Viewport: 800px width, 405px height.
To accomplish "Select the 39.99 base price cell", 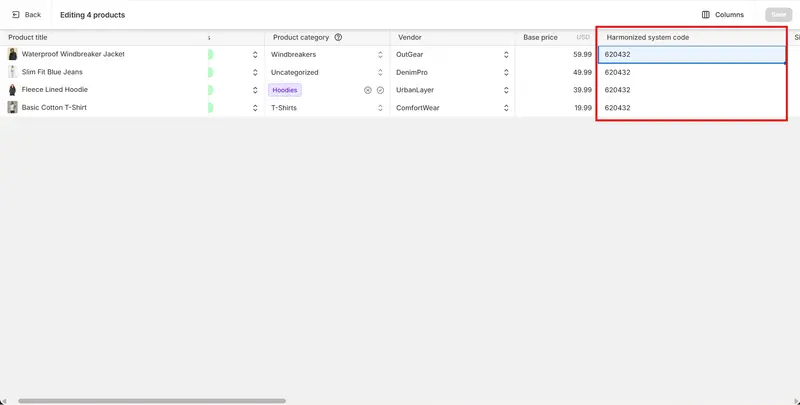I will [556, 90].
